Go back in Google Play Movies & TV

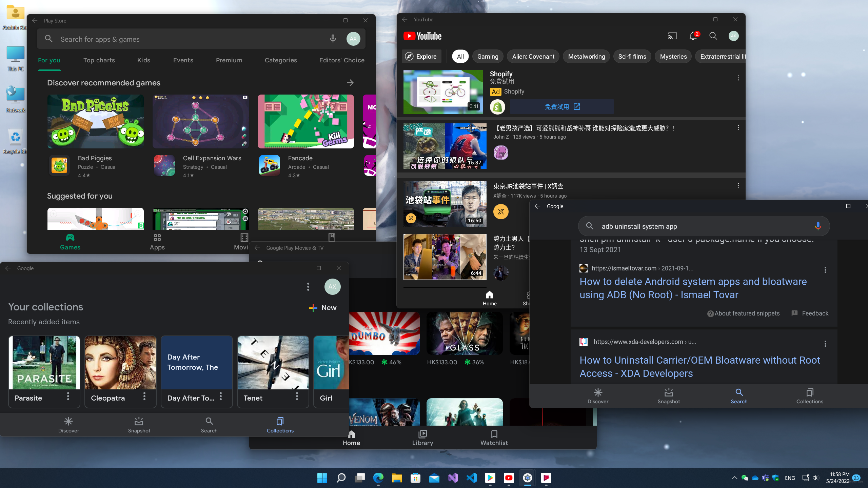(x=257, y=248)
